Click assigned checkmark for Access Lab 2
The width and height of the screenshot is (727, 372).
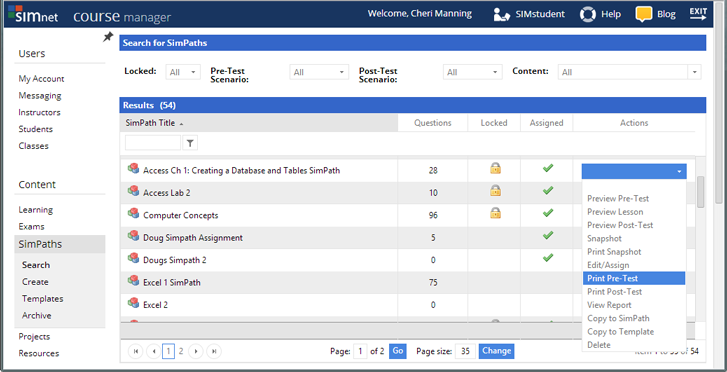[x=548, y=190]
